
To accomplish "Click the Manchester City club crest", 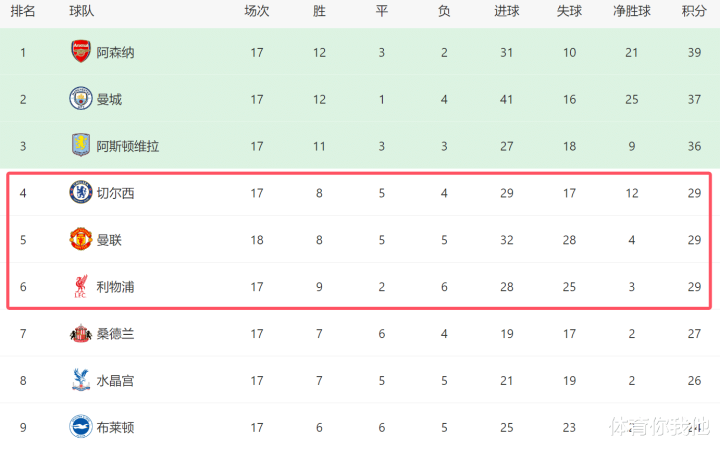I will 81,99.
